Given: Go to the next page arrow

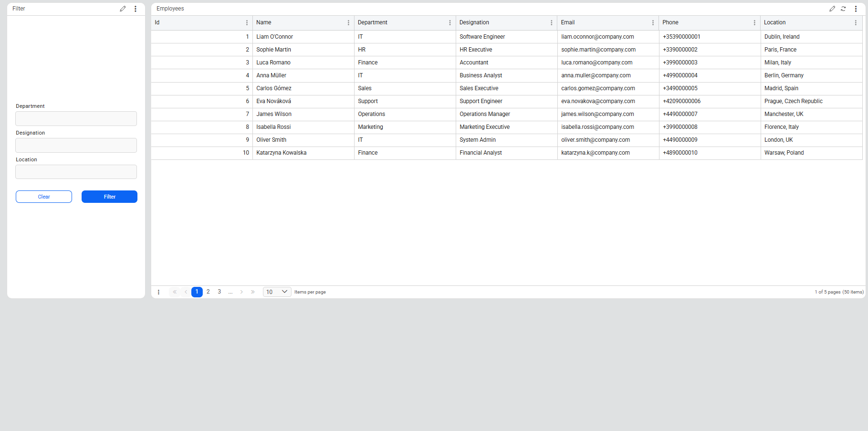Looking at the screenshot, I should tap(241, 292).
